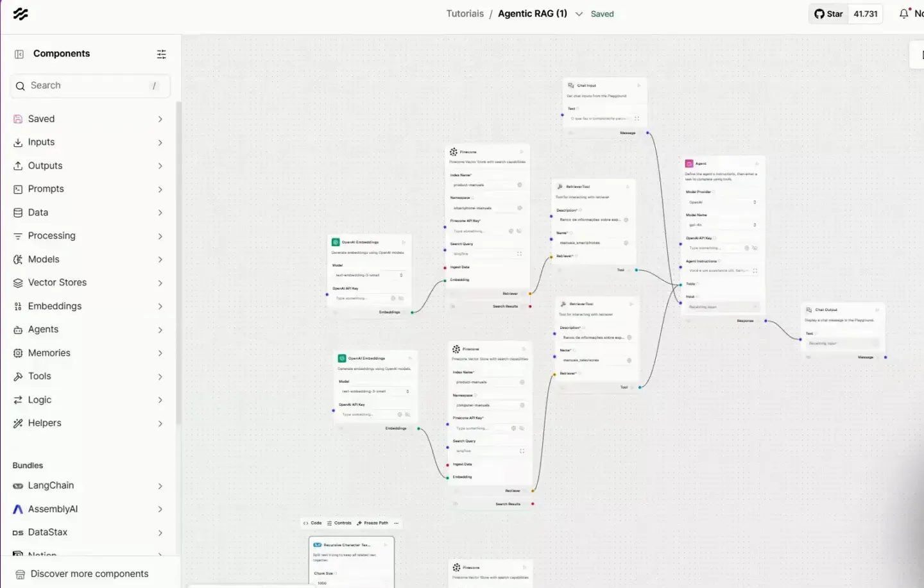Click the Bundles section heading

(x=28, y=466)
